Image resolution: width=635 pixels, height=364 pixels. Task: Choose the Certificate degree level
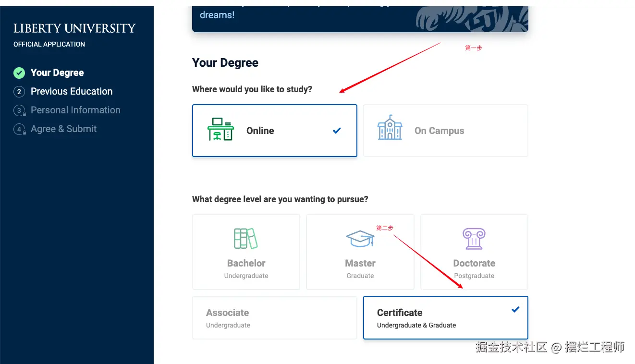coord(446,318)
